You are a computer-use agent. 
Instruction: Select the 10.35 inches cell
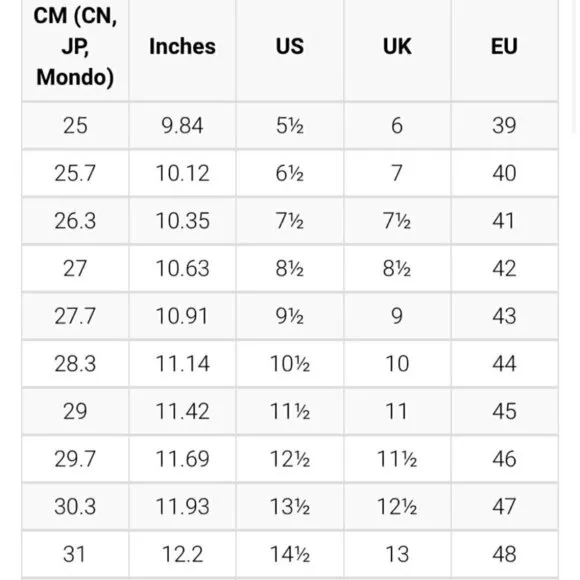(x=182, y=221)
